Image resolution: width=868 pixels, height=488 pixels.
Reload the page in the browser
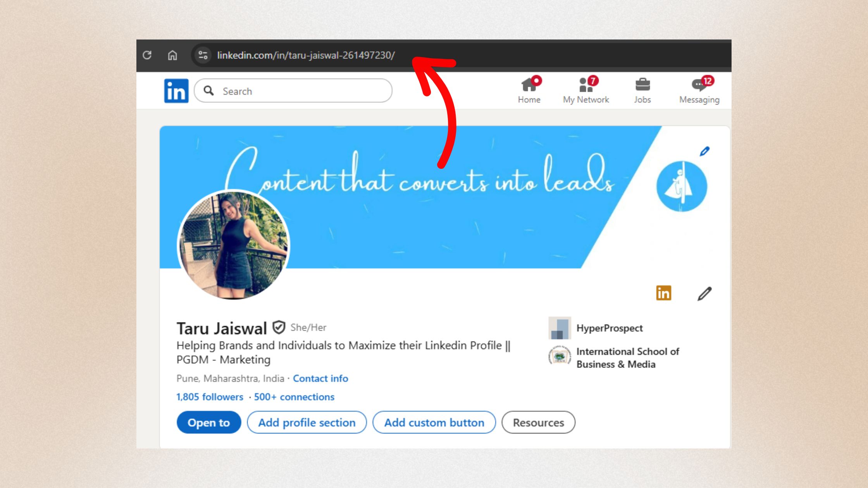click(147, 55)
